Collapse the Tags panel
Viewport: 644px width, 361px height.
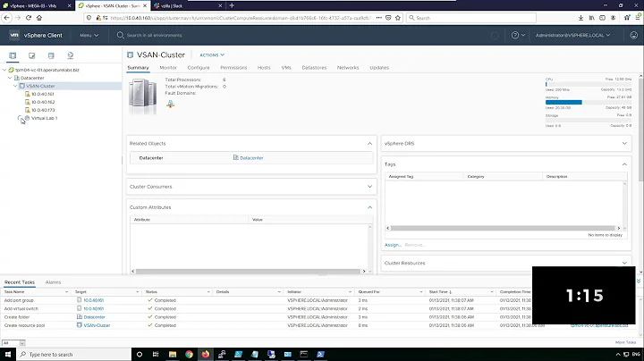point(624,164)
